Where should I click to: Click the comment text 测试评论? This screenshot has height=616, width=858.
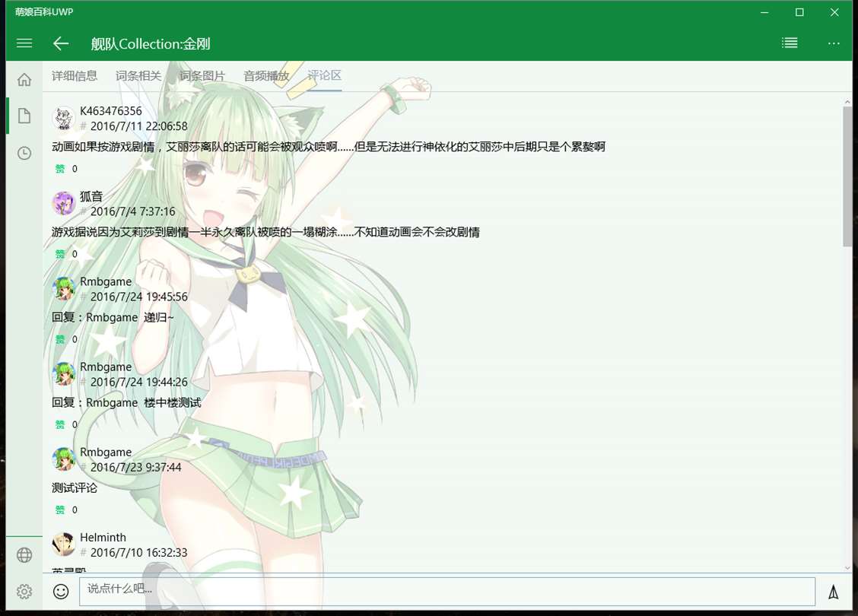click(75, 488)
